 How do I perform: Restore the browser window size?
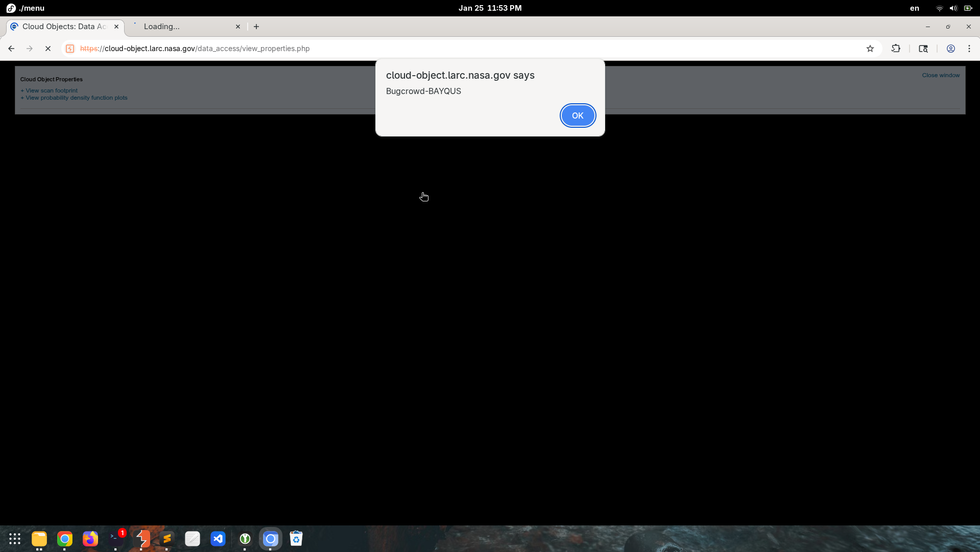[948, 27]
